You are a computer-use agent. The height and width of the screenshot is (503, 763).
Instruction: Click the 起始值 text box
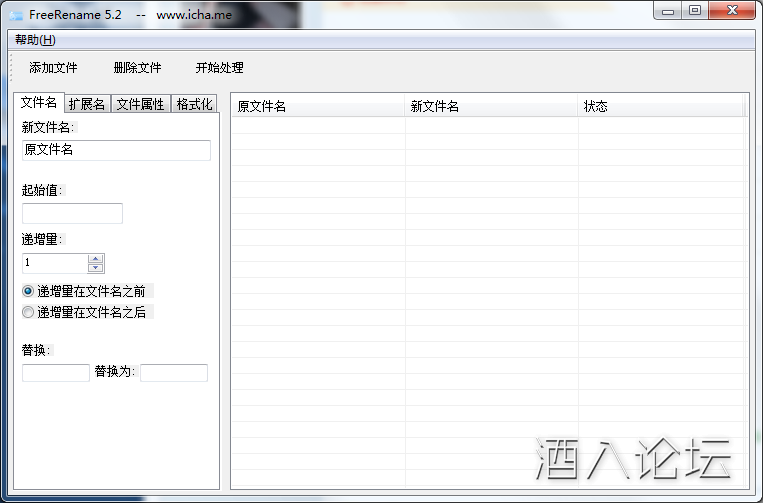point(72,213)
